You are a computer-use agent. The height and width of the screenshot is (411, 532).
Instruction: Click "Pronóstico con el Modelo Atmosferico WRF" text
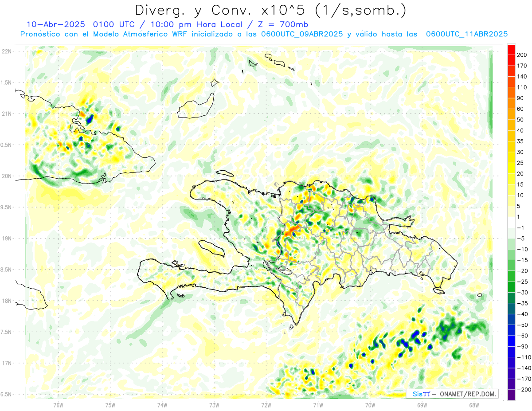tap(105, 34)
